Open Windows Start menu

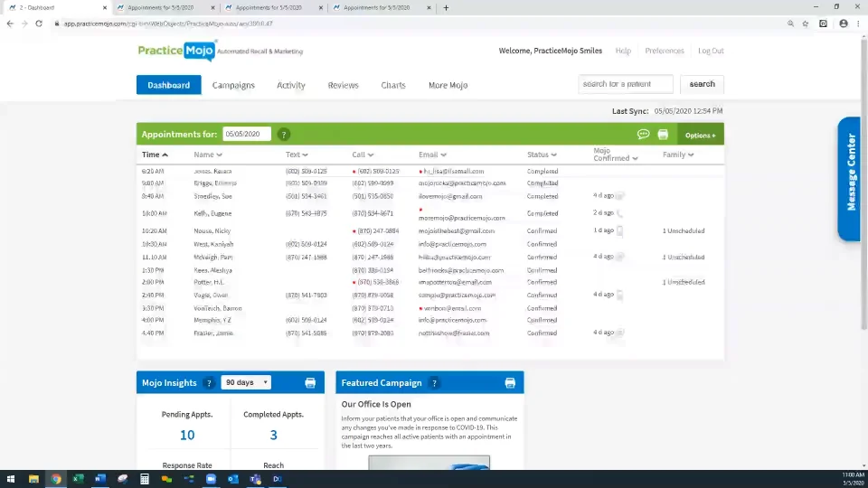(11, 479)
